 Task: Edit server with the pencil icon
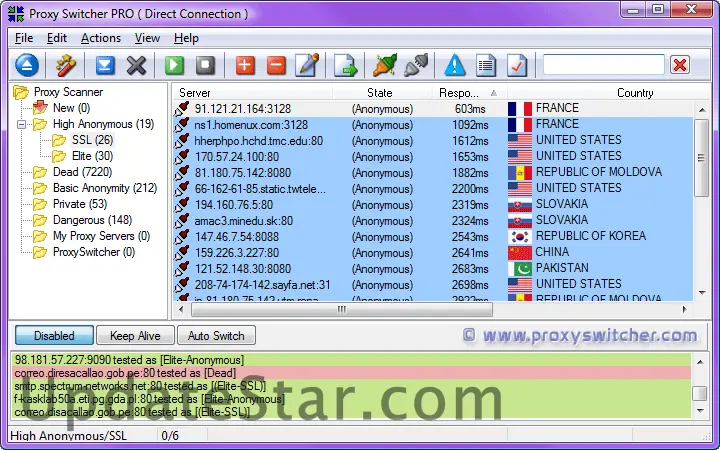click(x=308, y=65)
